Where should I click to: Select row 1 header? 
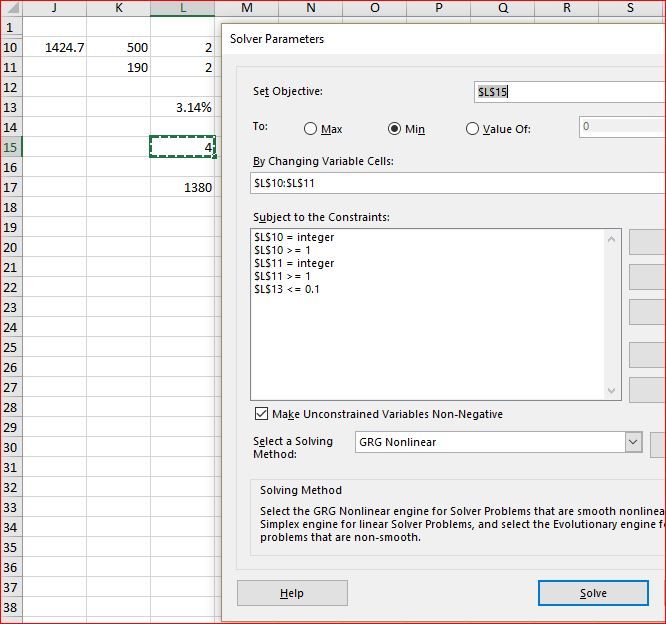[11, 27]
